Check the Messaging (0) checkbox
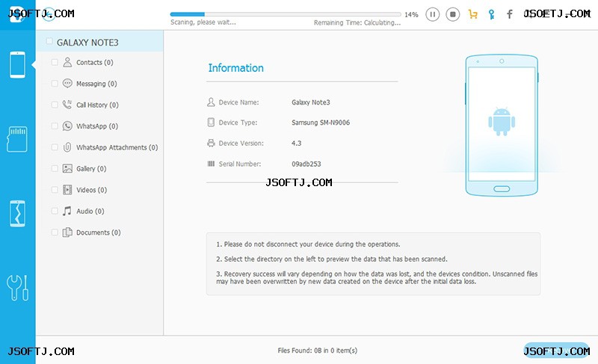598x364 pixels. click(55, 84)
